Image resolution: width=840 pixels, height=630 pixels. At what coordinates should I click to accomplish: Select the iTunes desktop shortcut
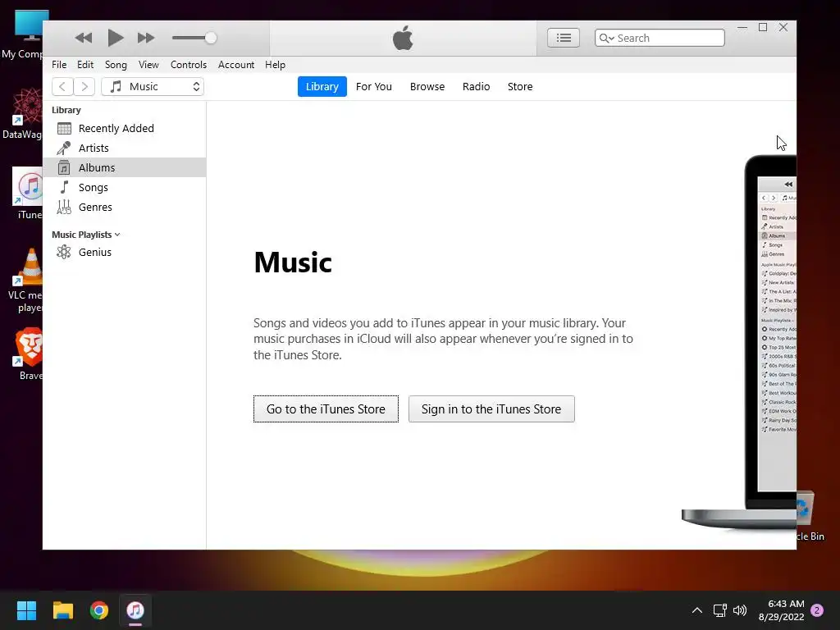(27, 194)
